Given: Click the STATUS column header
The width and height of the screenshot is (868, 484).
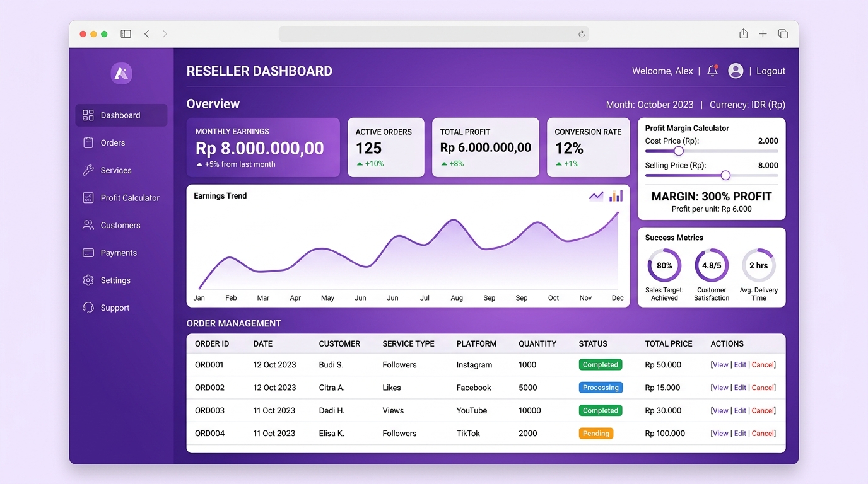Looking at the screenshot, I should pos(593,344).
